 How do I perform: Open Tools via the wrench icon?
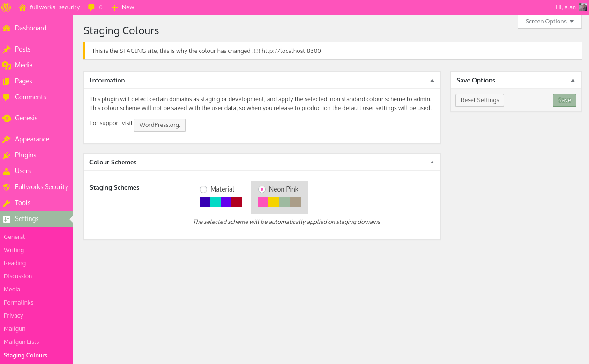7,203
